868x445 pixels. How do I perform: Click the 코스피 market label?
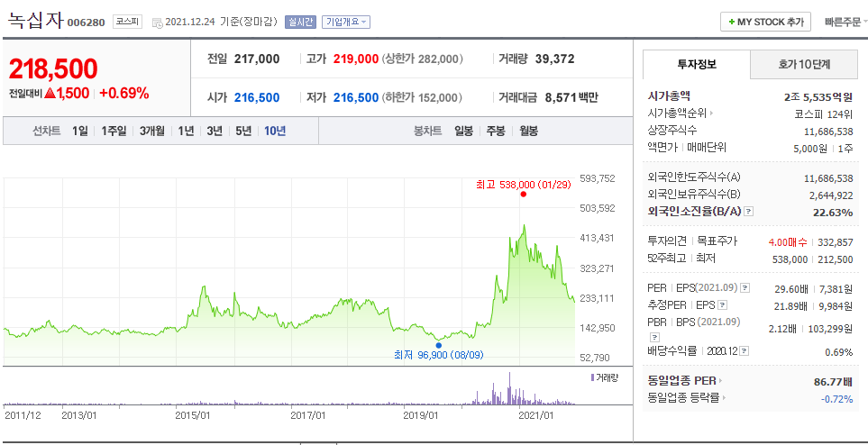point(127,23)
